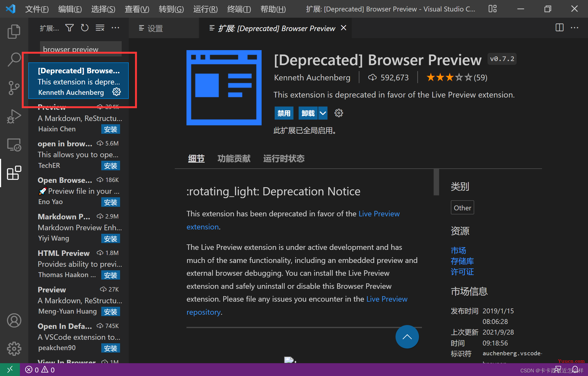
Task: Click the Other category tag
Action: [463, 208]
